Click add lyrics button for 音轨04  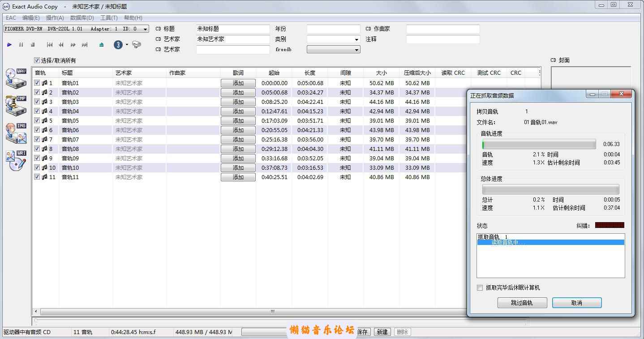pyautogui.click(x=238, y=112)
